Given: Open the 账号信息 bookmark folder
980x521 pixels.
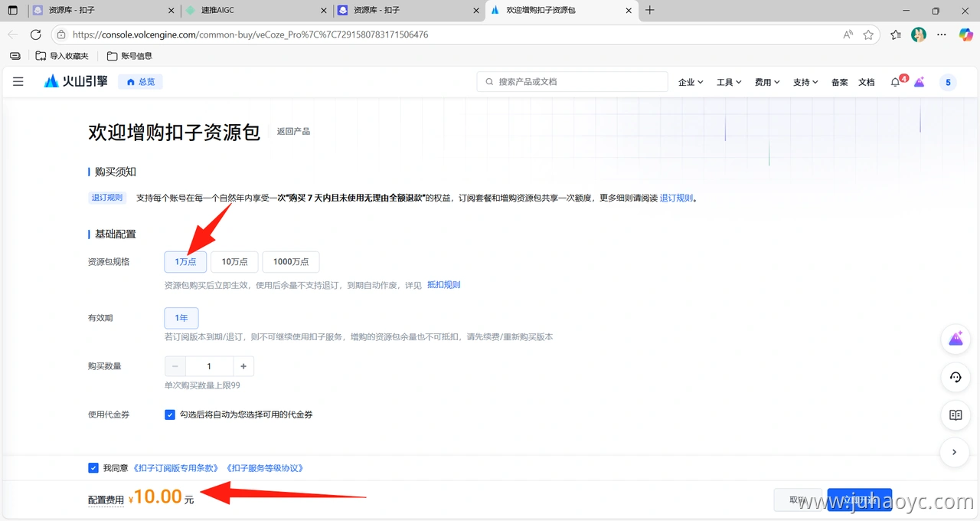Looking at the screenshot, I should point(129,56).
